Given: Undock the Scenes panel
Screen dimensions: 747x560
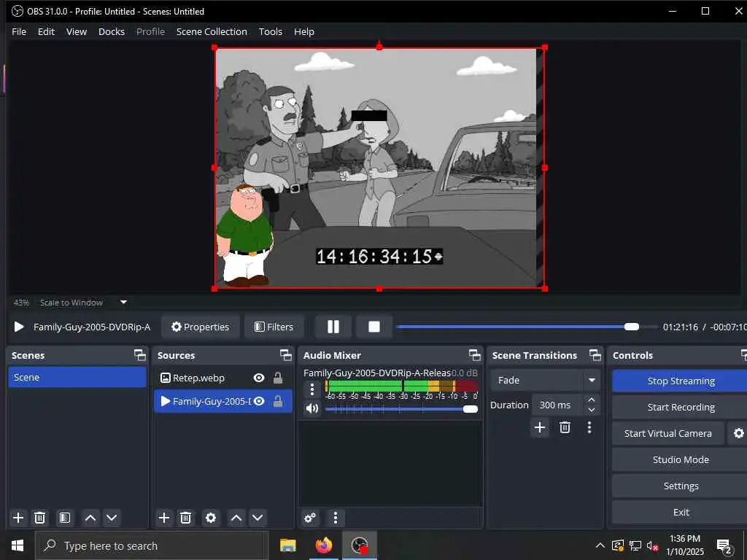Looking at the screenshot, I should click(x=139, y=355).
